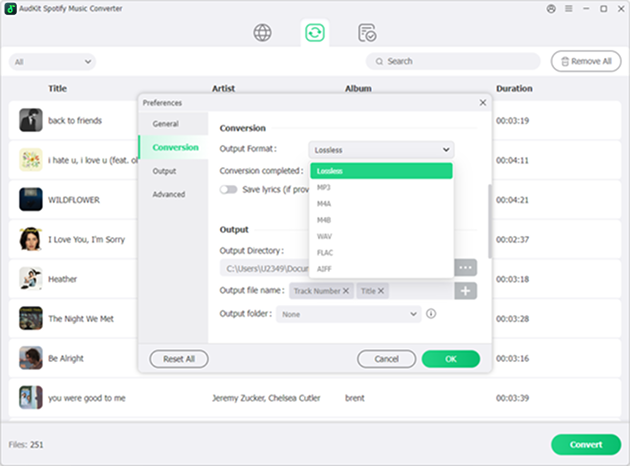
Task: Click the album name brent
Action: 354,398
